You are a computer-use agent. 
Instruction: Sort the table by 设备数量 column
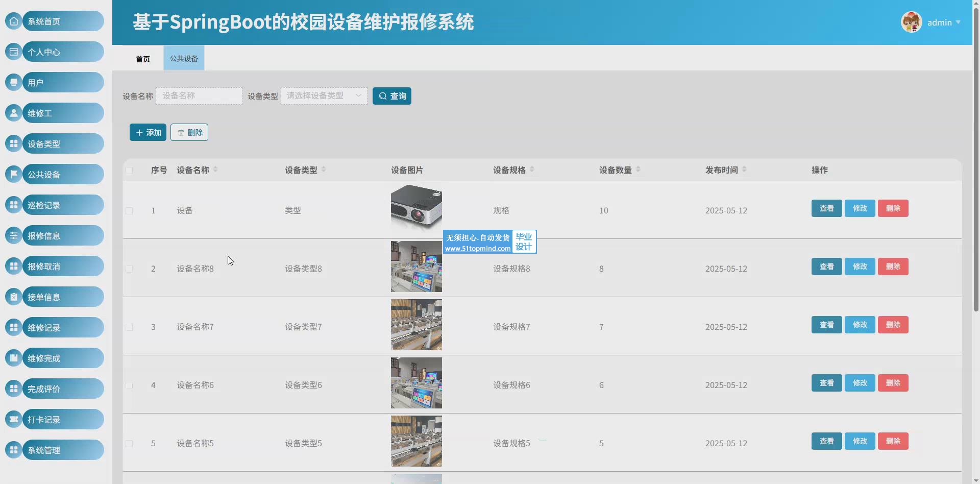(638, 170)
